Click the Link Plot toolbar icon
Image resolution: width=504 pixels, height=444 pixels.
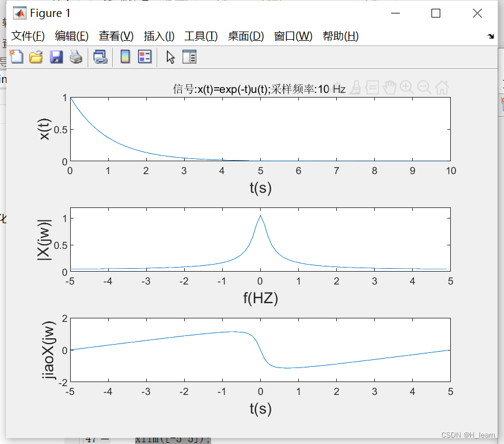[x=101, y=57]
